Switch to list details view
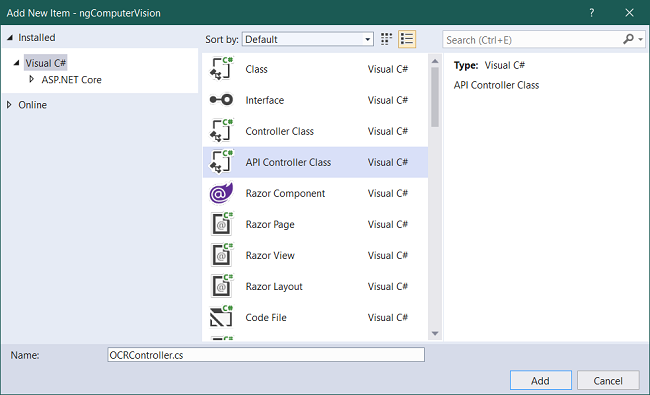650x395 pixels. 407,39
